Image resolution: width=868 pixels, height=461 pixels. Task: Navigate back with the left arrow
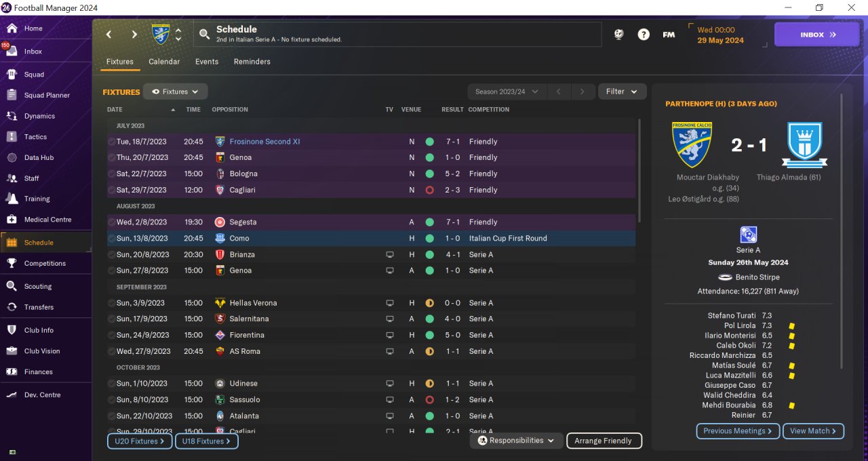(108, 35)
